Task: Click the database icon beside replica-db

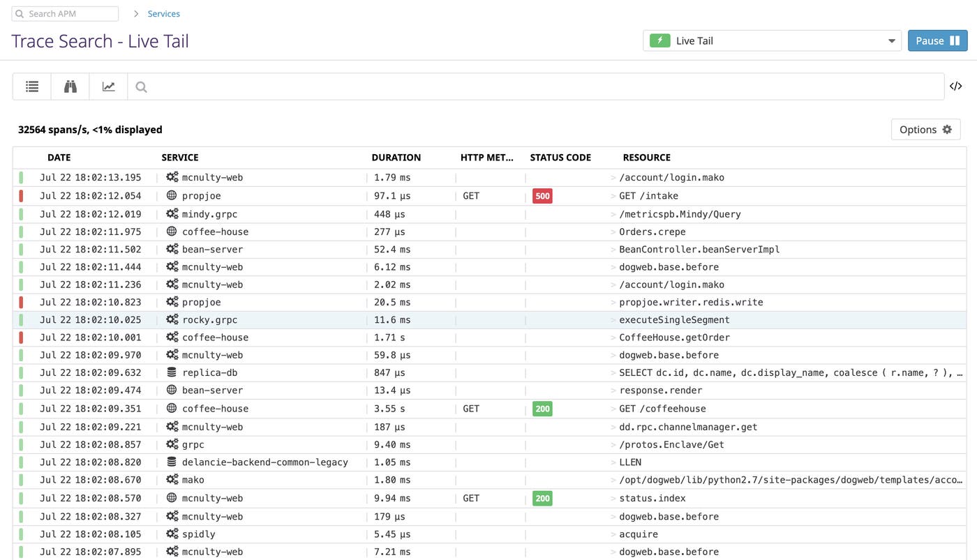Action: pos(172,372)
